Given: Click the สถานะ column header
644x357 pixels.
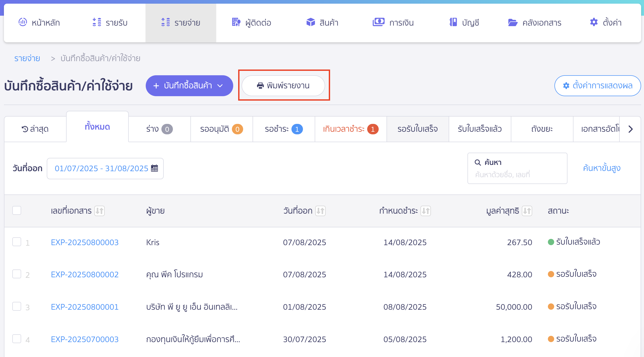Looking at the screenshot, I should [558, 211].
